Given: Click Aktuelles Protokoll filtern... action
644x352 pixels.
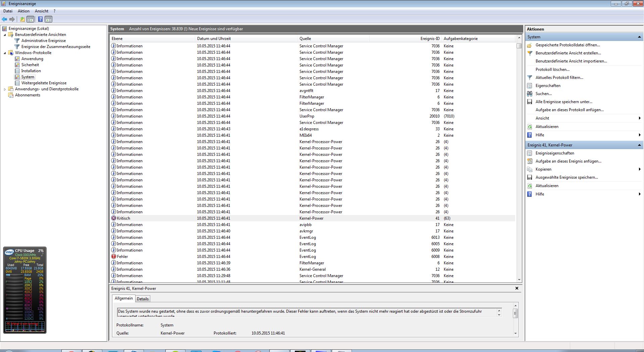Looking at the screenshot, I should pos(559,78).
